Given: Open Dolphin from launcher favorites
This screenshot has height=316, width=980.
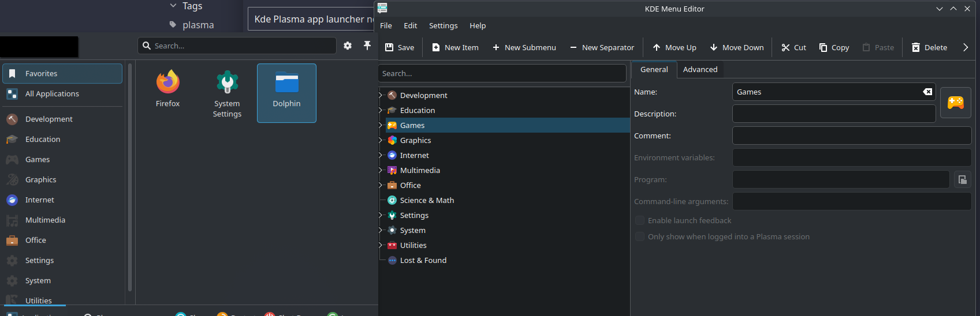Looking at the screenshot, I should pos(286,93).
